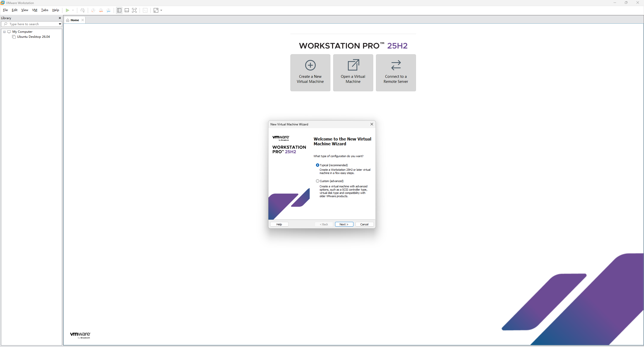
Task: Select My Computer in the library
Action: pyautogui.click(x=22, y=32)
